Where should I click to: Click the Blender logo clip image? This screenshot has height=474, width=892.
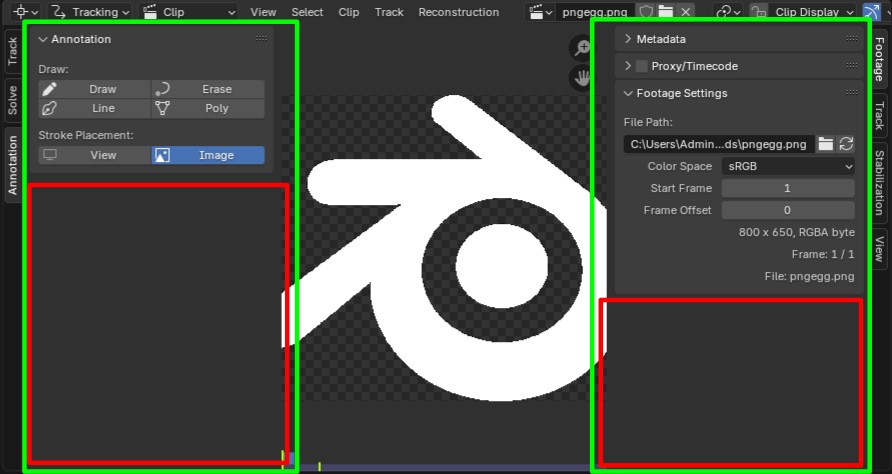(444, 248)
